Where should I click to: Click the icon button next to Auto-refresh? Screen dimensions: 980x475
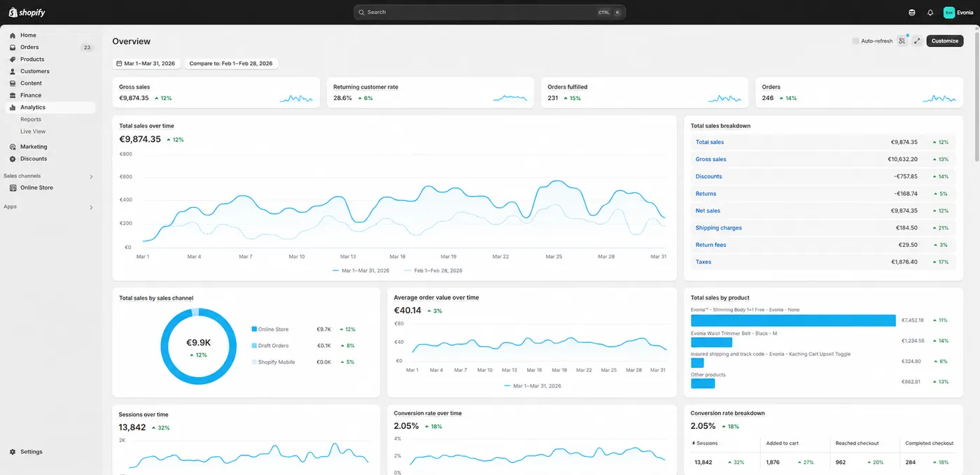click(x=902, y=41)
